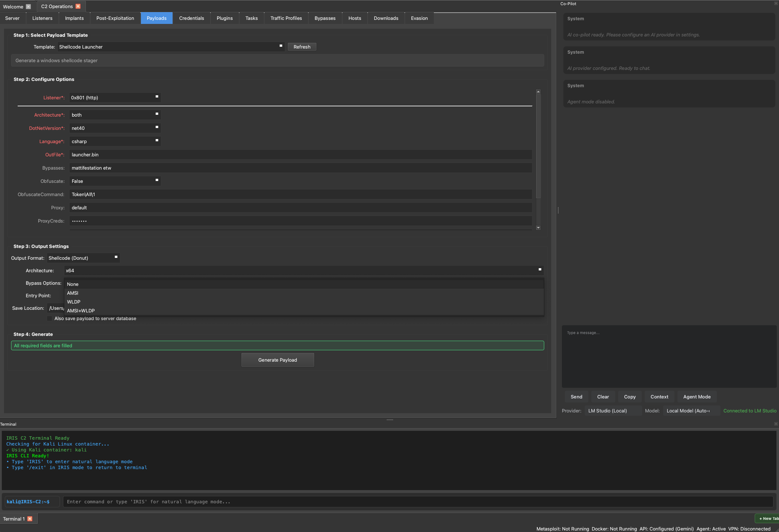Expand the Template dropdown
779x532 pixels.
click(x=171, y=47)
